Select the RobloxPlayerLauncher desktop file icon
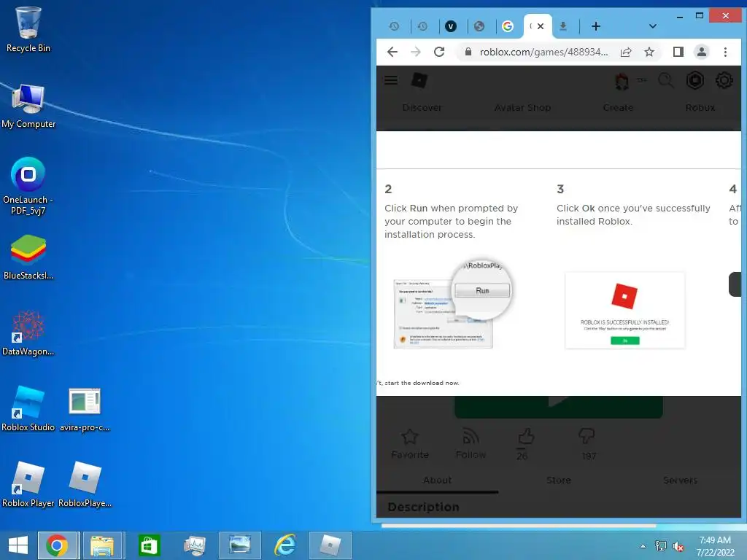Viewport: 747px width, 560px height. [x=85, y=484]
